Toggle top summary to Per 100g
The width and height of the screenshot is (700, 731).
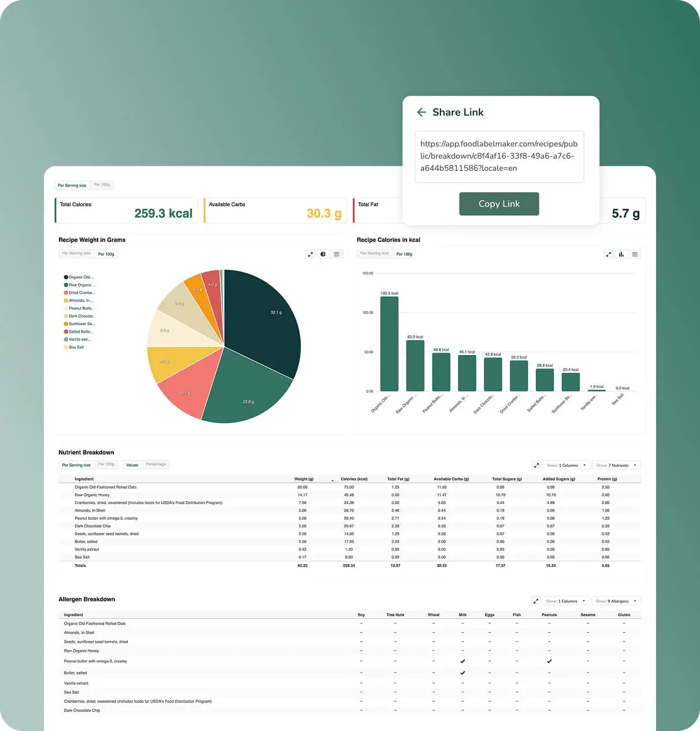pyautogui.click(x=102, y=185)
